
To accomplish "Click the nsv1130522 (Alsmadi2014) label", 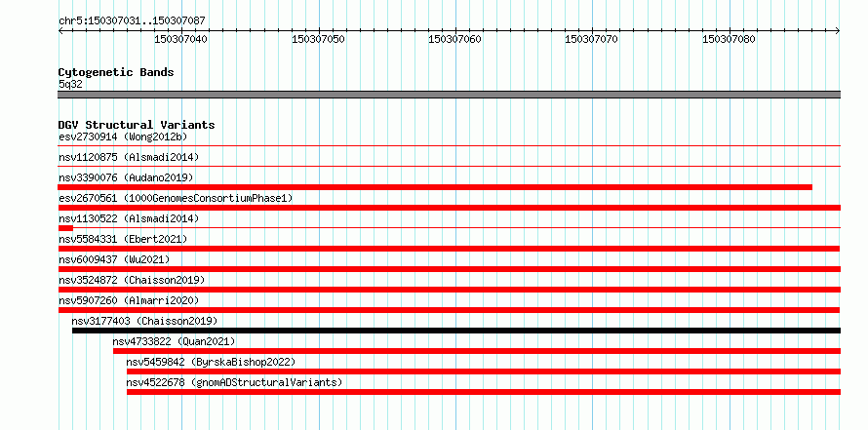I will 129,218.
